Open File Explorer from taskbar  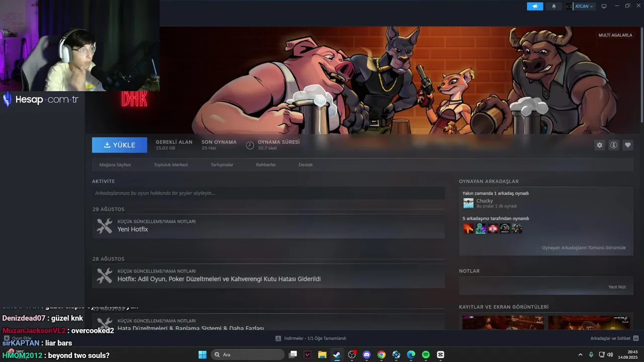point(322,355)
